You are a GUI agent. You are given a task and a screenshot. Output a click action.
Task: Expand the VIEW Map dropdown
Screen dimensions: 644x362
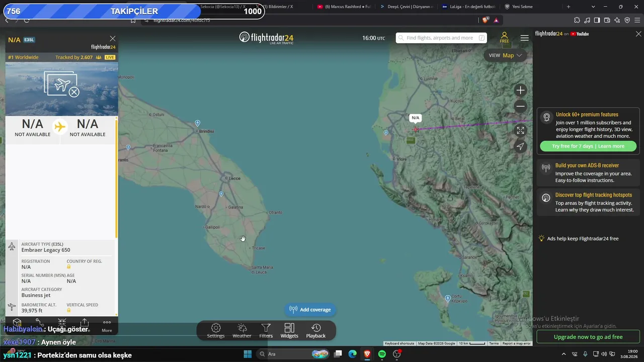pyautogui.click(x=505, y=55)
